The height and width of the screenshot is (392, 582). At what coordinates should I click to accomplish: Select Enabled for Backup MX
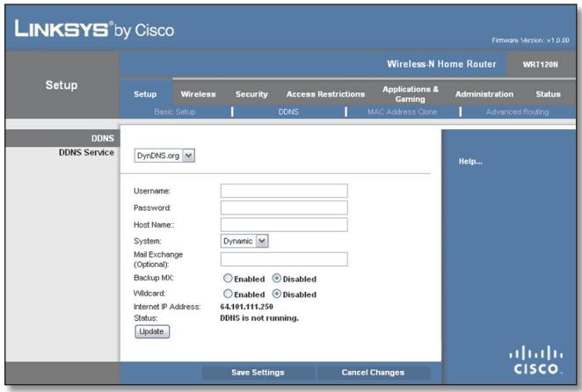[228, 278]
